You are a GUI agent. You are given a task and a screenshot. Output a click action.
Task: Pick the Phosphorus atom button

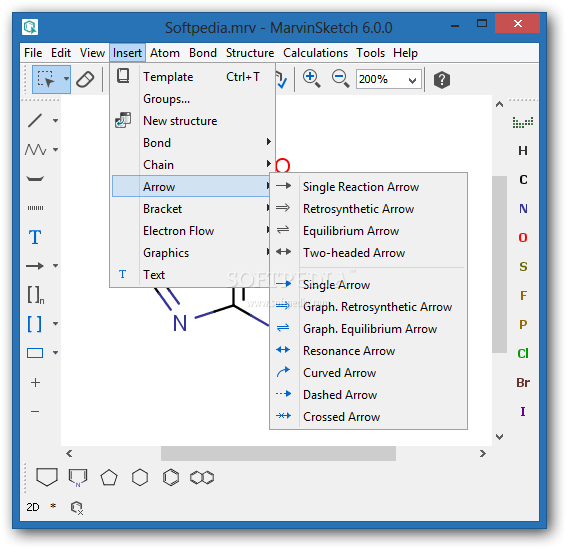click(523, 324)
